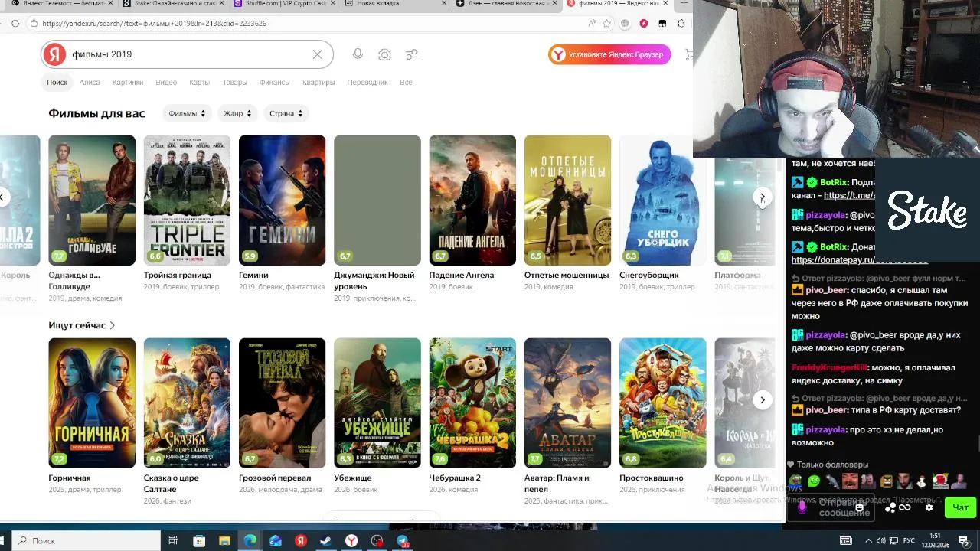This screenshot has height=551, width=980.
Task: Open the 'Stake: Онлайн-казино' browser tab
Action: pyautogui.click(x=172, y=4)
